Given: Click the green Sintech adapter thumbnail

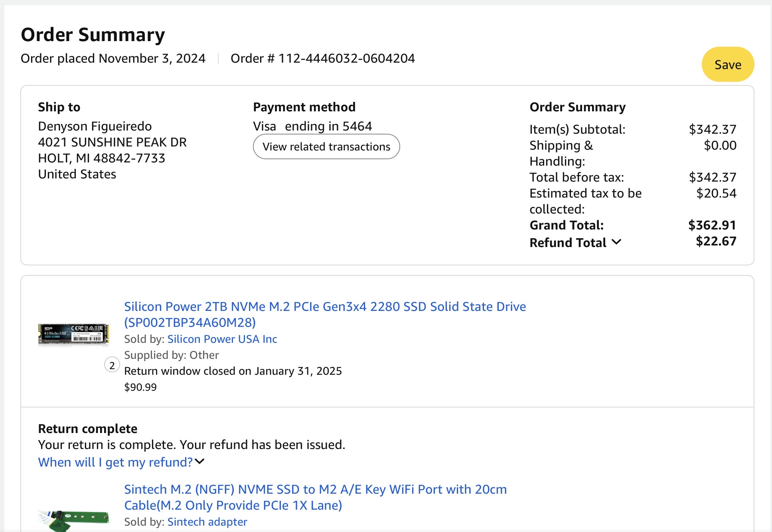Looking at the screenshot, I should [x=73, y=518].
